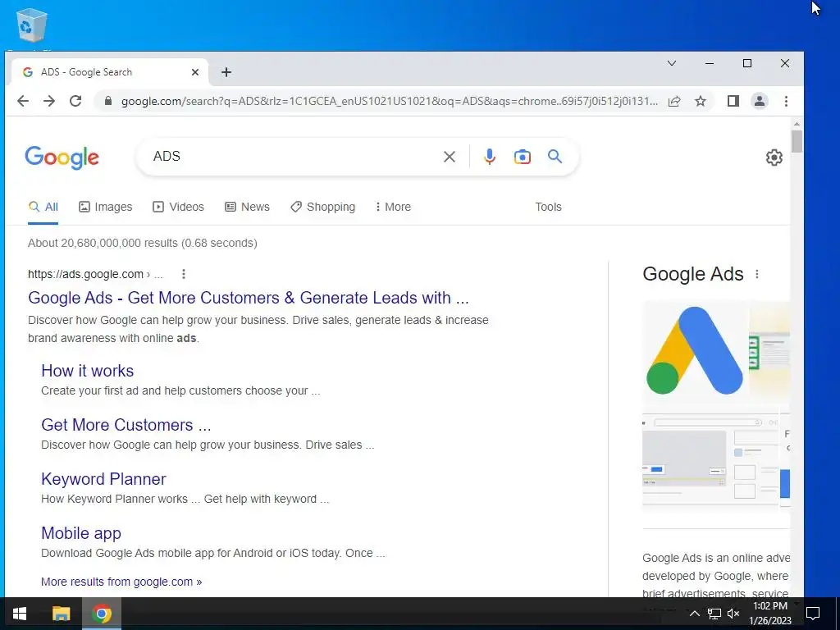Reload the page with refresh icon
Viewport: 840px width, 630px height.
[75, 101]
